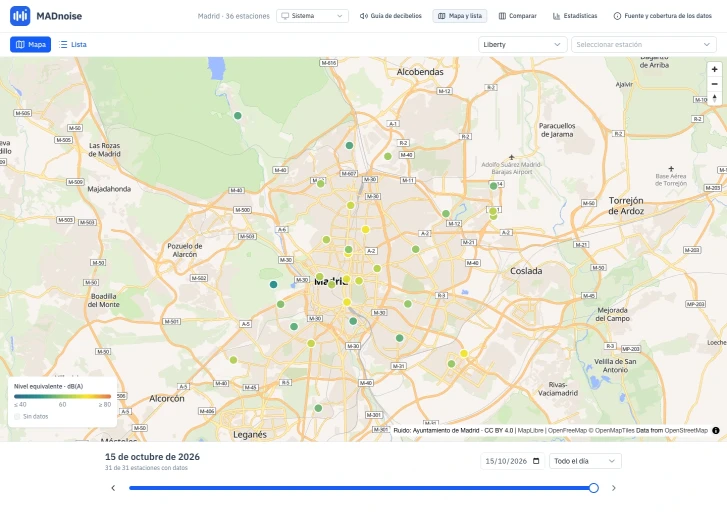Open the OpenStreetMap attribution link
727x512 pixels.
pos(686,430)
